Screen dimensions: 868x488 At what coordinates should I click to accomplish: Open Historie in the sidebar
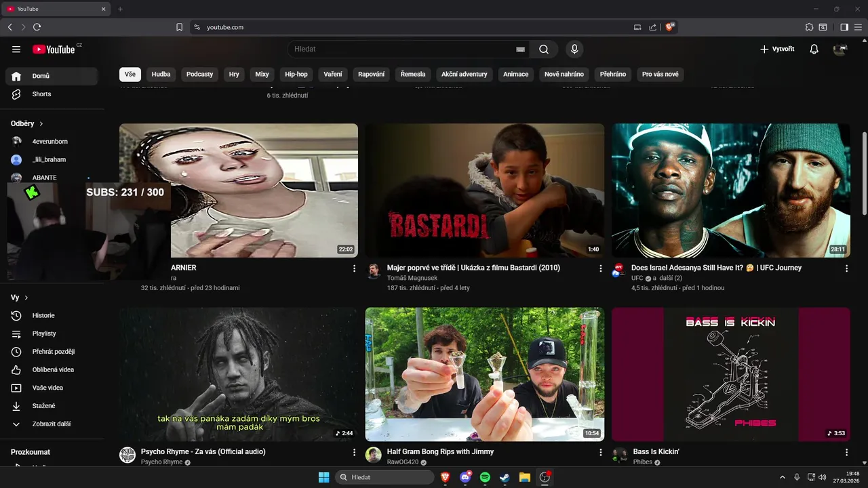[x=52, y=315]
